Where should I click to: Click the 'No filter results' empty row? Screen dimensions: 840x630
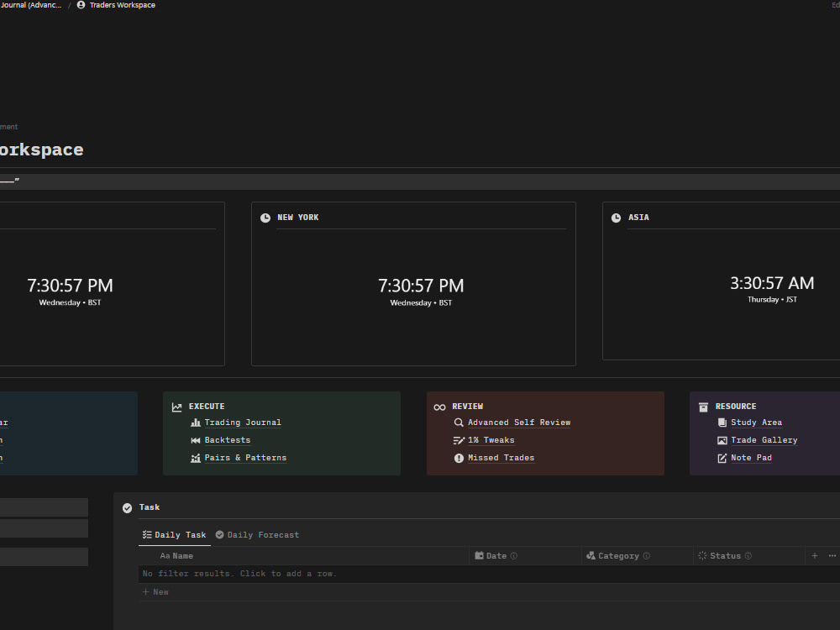(x=489, y=574)
